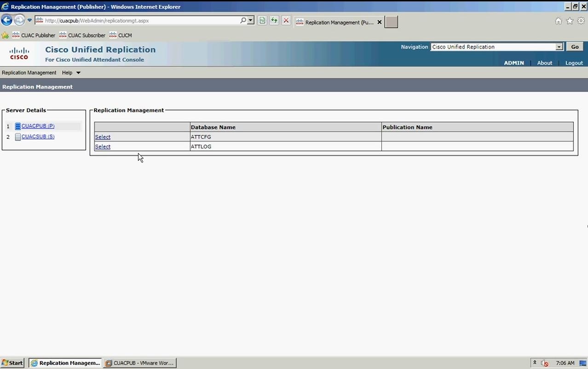This screenshot has height=369, width=588.
Task: Select the CUACPUB (P) server link
Action: (38, 126)
